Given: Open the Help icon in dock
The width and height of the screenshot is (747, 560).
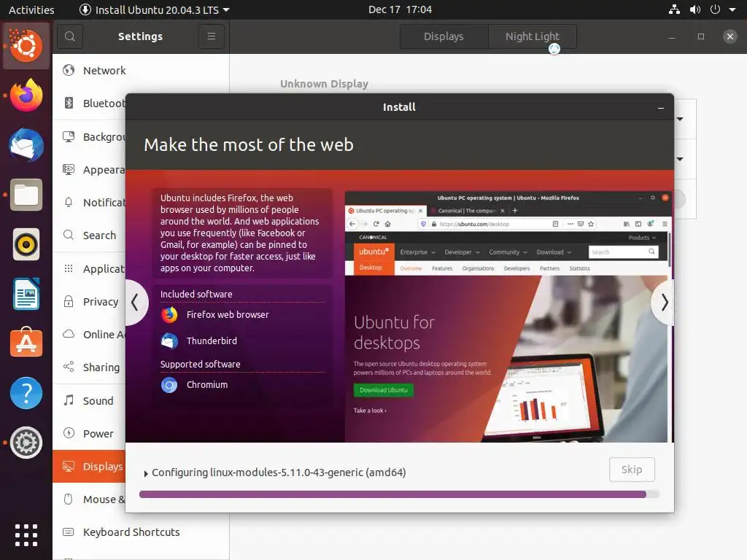Looking at the screenshot, I should 26,393.
